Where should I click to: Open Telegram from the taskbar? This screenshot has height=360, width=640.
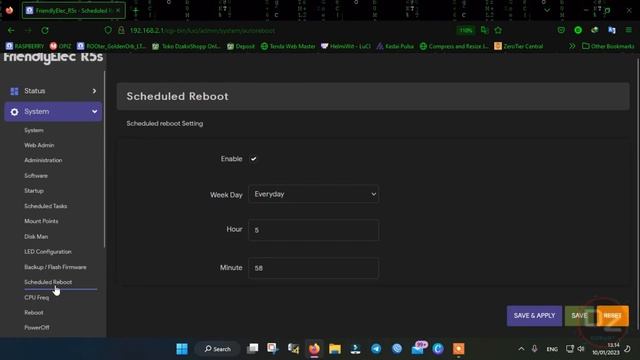(x=376, y=349)
